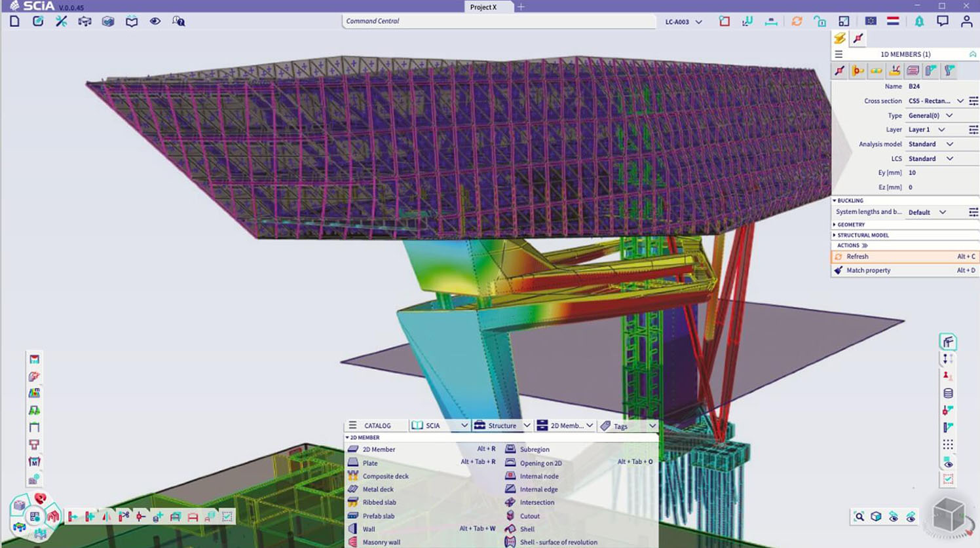
Task: Open the Cross section dropdown
Action: (x=960, y=101)
